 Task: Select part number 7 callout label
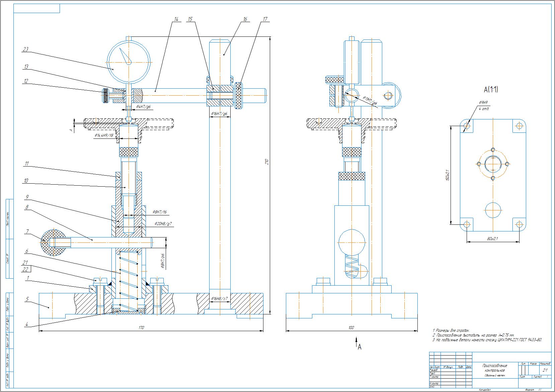[27, 231]
